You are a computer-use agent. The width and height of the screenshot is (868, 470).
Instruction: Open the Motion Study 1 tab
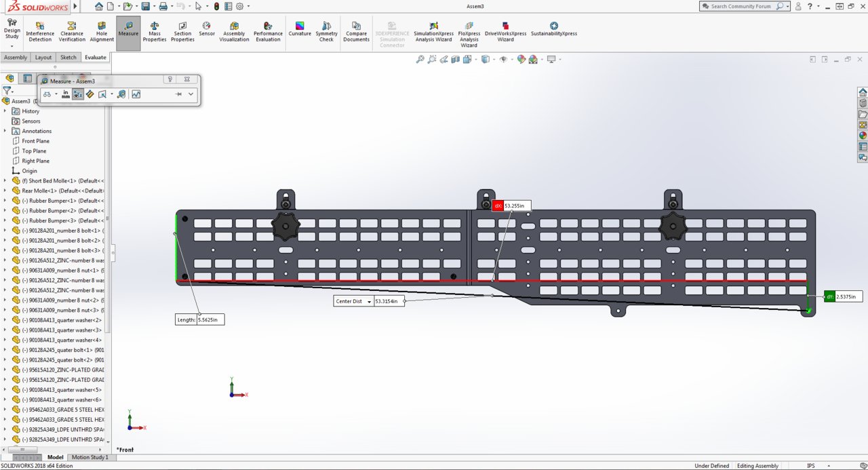tap(90, 457)
